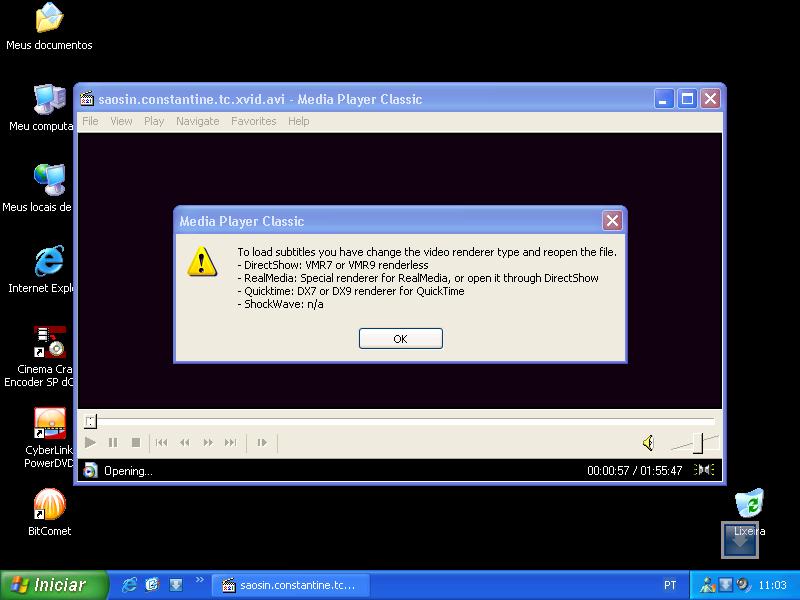Open the Favorites menu
The height and width of the screenshot is (600, 800).
[254, 121]
